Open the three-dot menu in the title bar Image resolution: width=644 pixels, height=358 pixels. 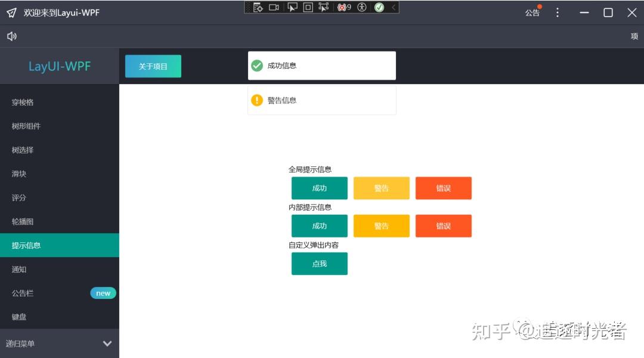pos(558,12)
